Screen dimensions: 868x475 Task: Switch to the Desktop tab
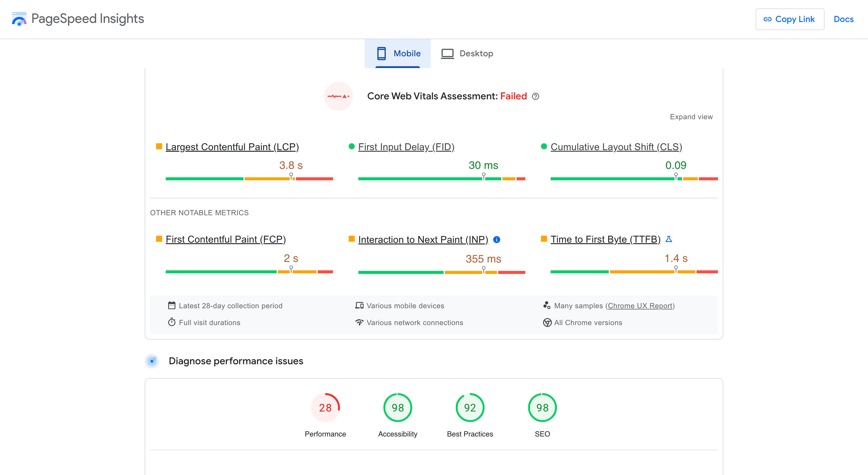(x=467, y=53)
